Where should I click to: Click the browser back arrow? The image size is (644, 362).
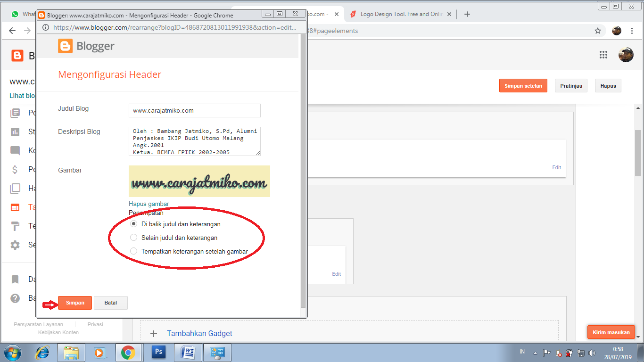point(12,31)
